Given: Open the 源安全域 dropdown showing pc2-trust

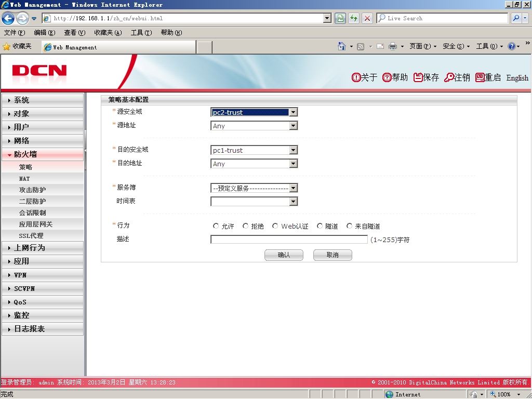Looking at the screenshot, I should click(x=254, y=112).
